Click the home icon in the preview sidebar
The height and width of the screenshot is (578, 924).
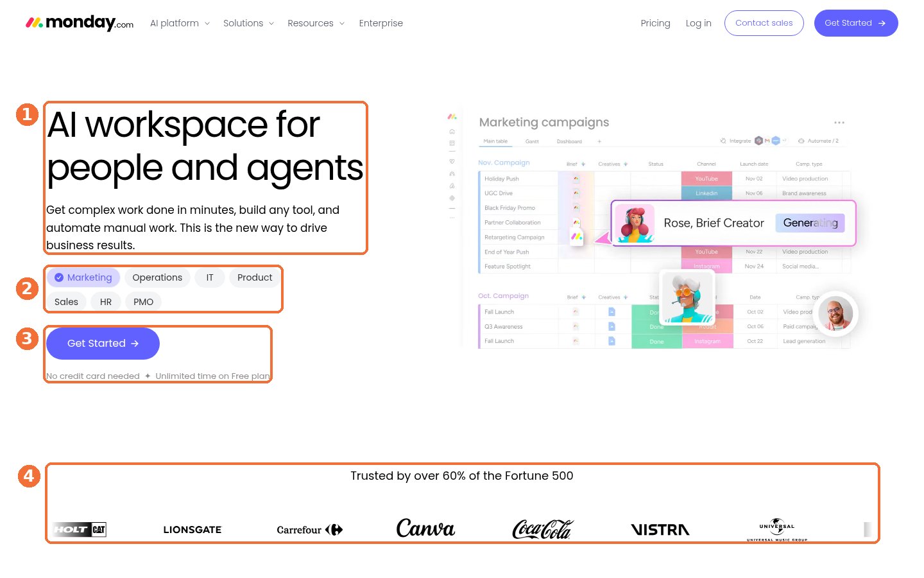coord(452,131)
